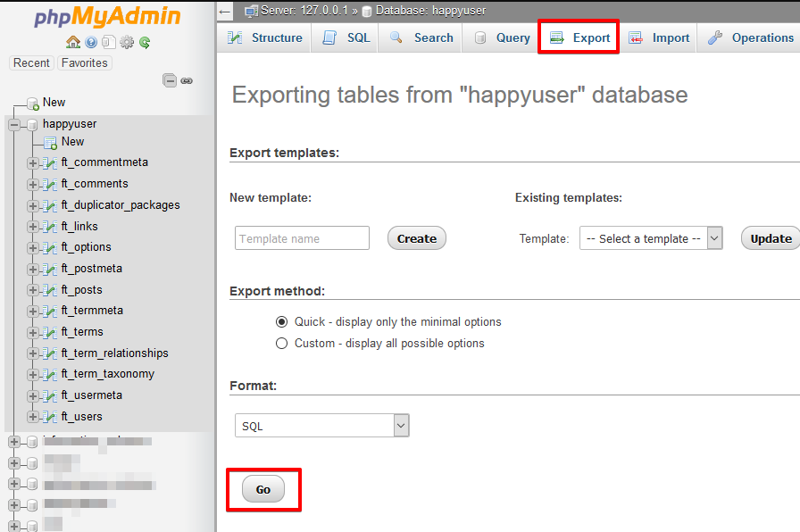Click the table icon next to ft_users
The image size is (800, 532).
[x=49, y=417]
